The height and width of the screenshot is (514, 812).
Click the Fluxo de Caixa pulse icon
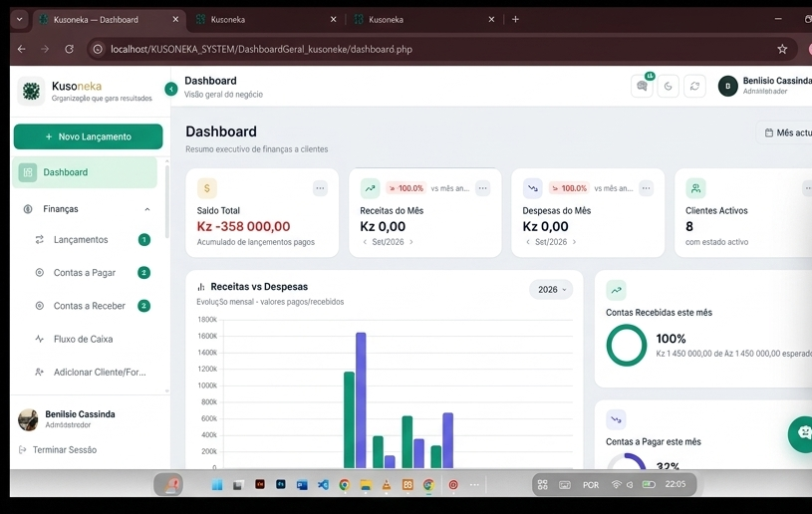[40, 339]
